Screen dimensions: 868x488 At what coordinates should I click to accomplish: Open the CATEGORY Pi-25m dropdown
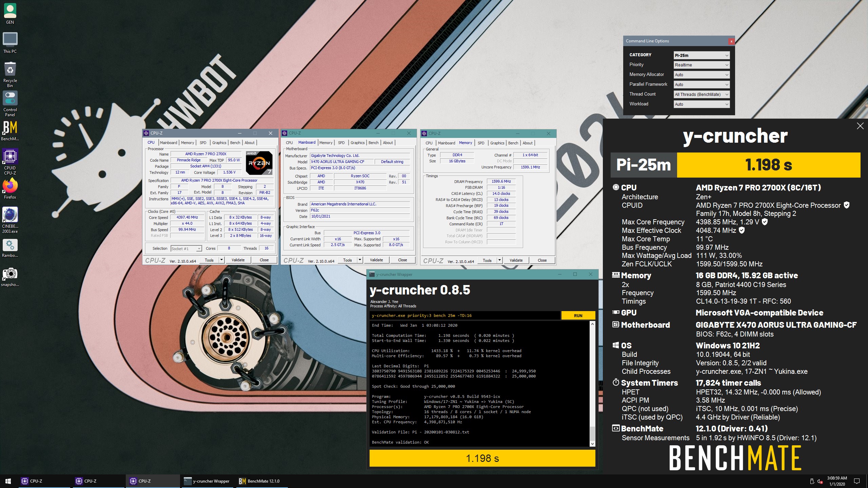tap(701, 55)
